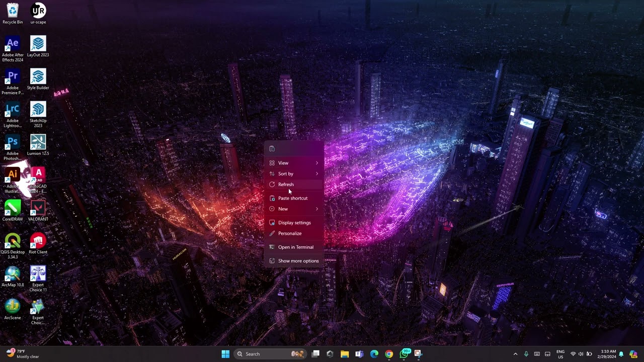Select the Style Builder desktop icon
This screenshot has height=362, width=644.
point(38,79)
